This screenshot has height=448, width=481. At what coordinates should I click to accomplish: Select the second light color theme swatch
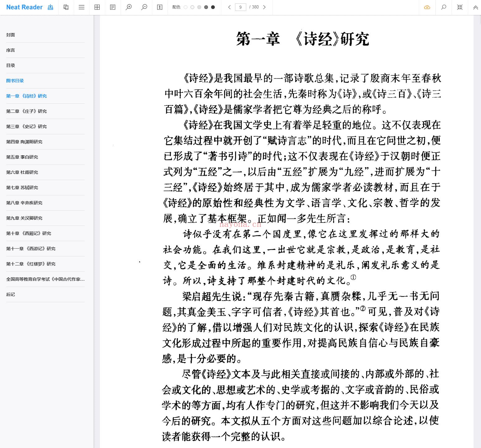click(192, 7)
